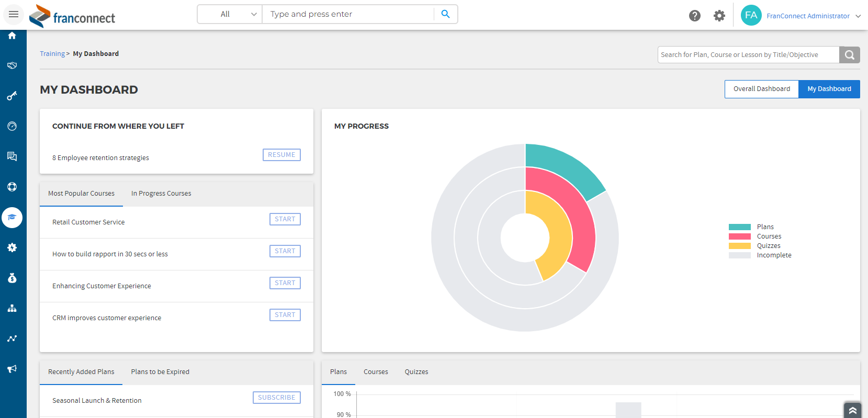Open the settings gear in header
The image size is (868, 418).
tap(719, 16)
